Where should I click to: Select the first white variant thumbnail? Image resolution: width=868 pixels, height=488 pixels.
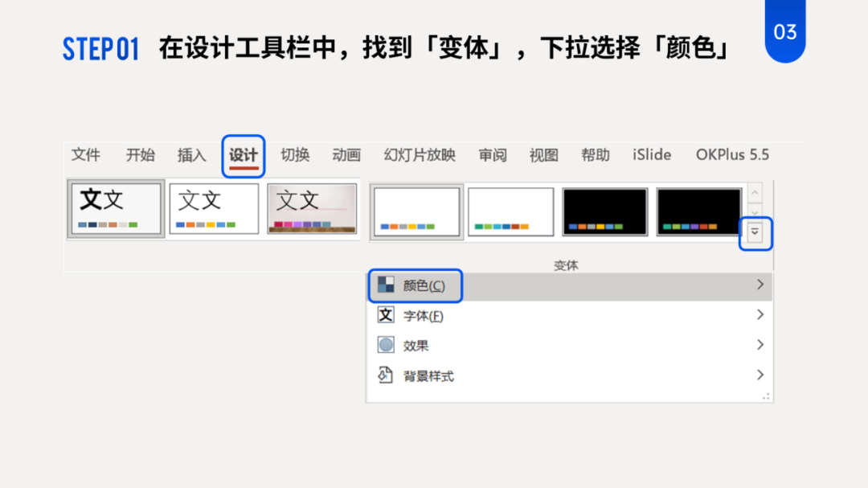pos(417,211)
